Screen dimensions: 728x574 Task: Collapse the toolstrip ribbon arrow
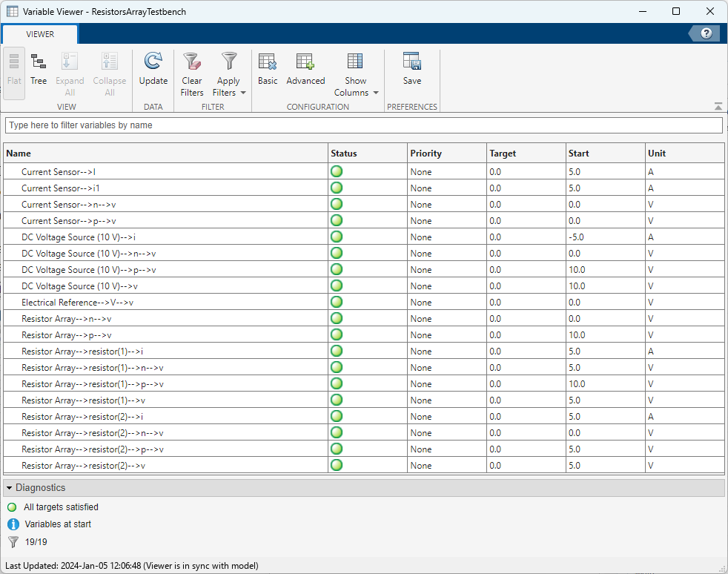pos(718,106)
